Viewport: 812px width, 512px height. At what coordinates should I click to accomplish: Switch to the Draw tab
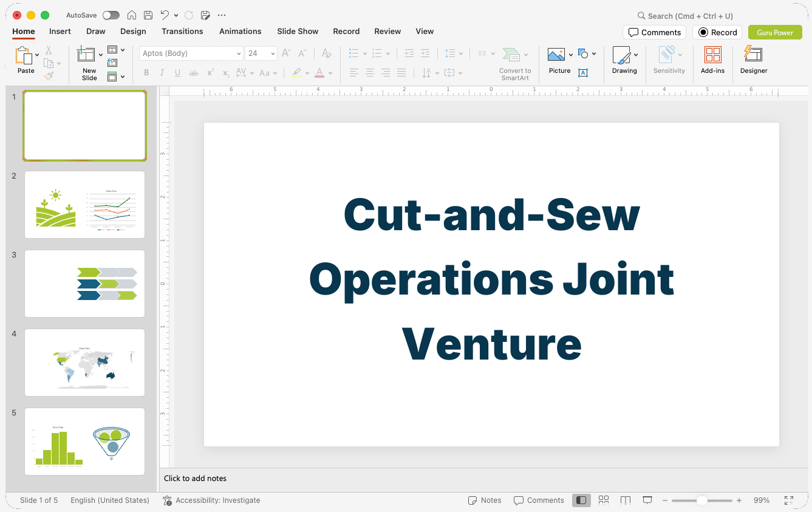[x=96, y=32]
